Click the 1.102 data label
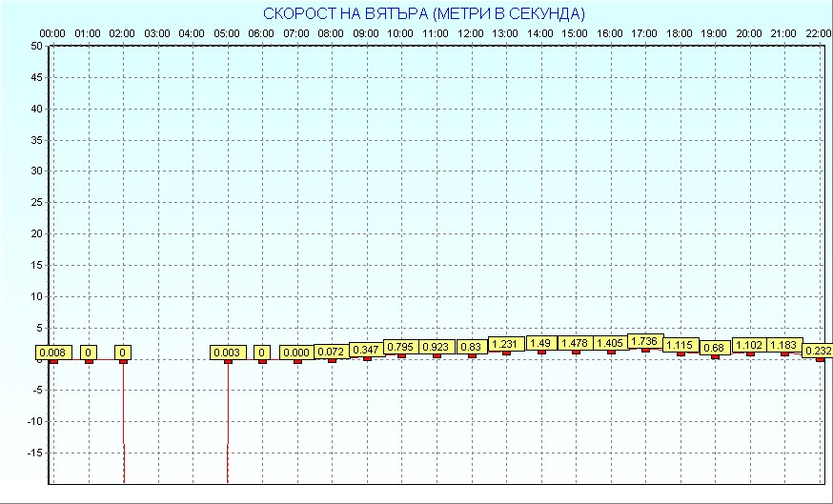This screenshot has height=504, width=833. [750, 346]
